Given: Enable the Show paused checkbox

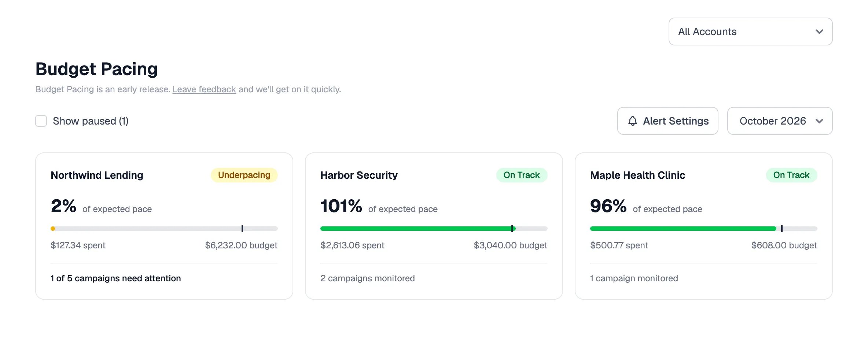Looking at the screenshot, I should (x=41, y=121).
